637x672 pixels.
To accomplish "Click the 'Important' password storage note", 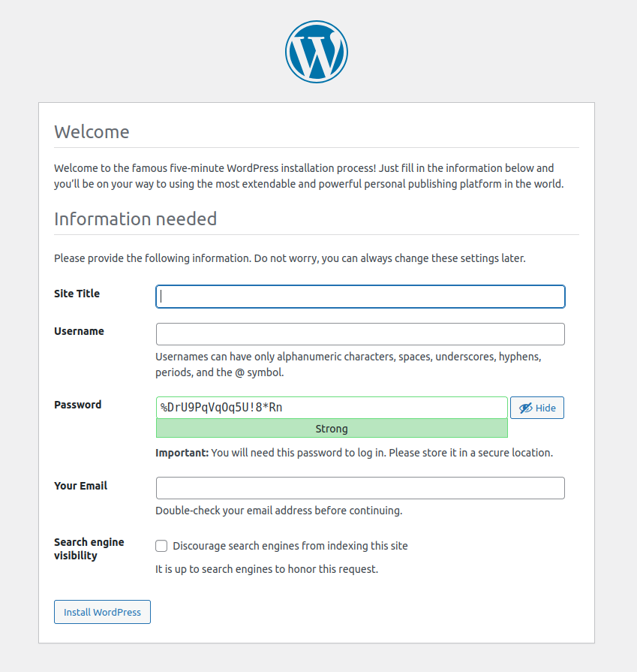I will (353, 453).
